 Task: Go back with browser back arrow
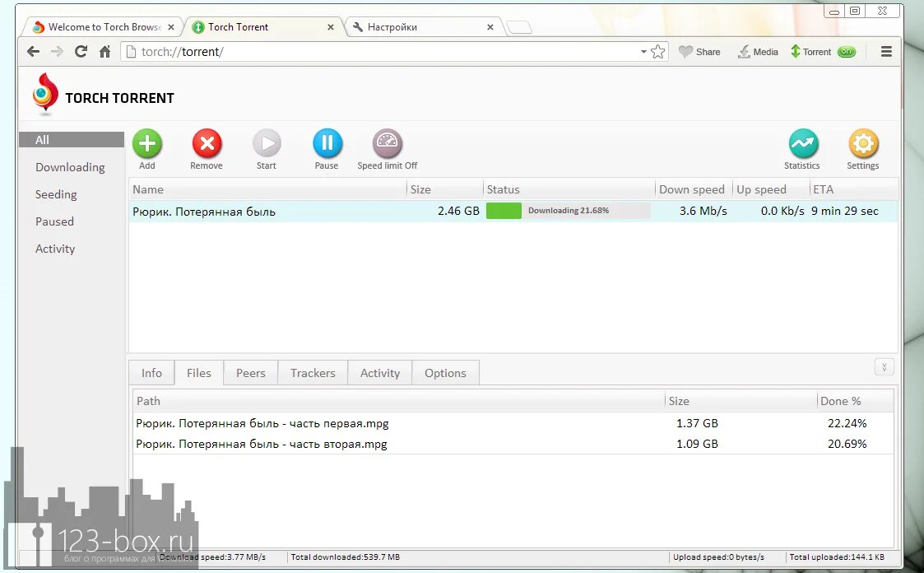[34, 52]
